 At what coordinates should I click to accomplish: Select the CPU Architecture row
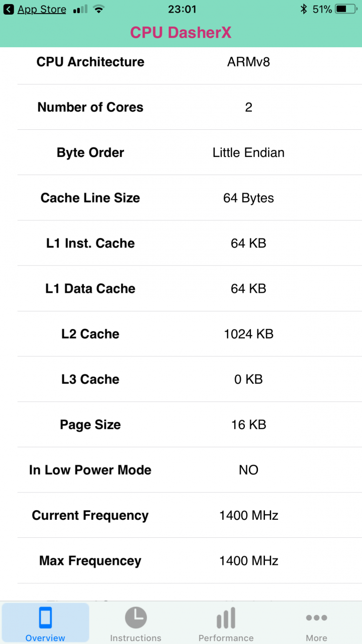[x=190, y=62]
